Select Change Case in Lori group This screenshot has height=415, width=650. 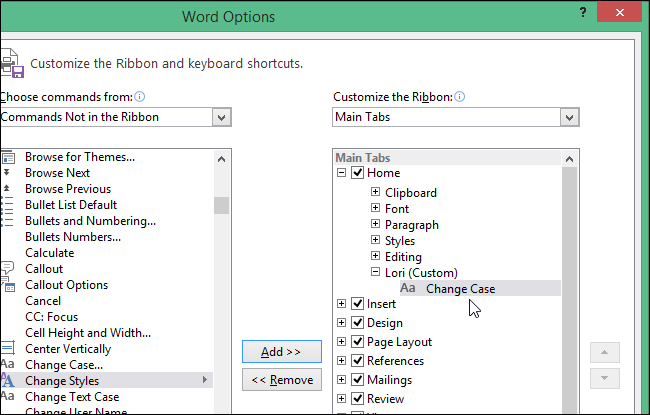(480, 289)
